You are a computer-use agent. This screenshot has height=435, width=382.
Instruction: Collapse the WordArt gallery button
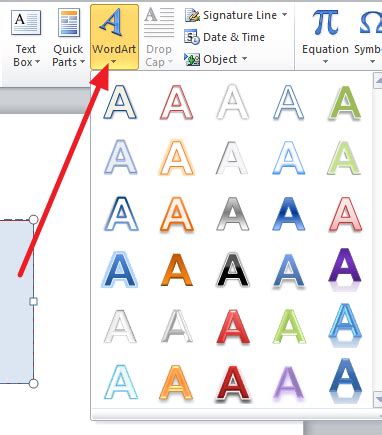click(x=114, y=37)
